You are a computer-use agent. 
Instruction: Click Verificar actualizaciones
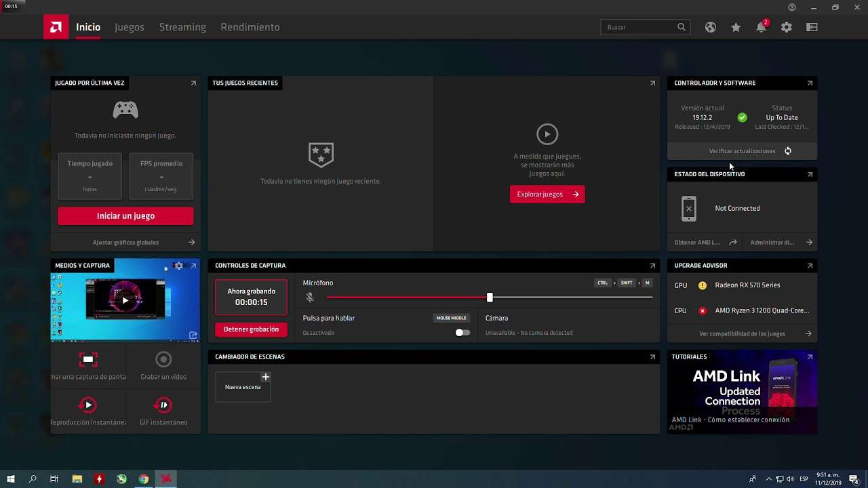[742, 151]
